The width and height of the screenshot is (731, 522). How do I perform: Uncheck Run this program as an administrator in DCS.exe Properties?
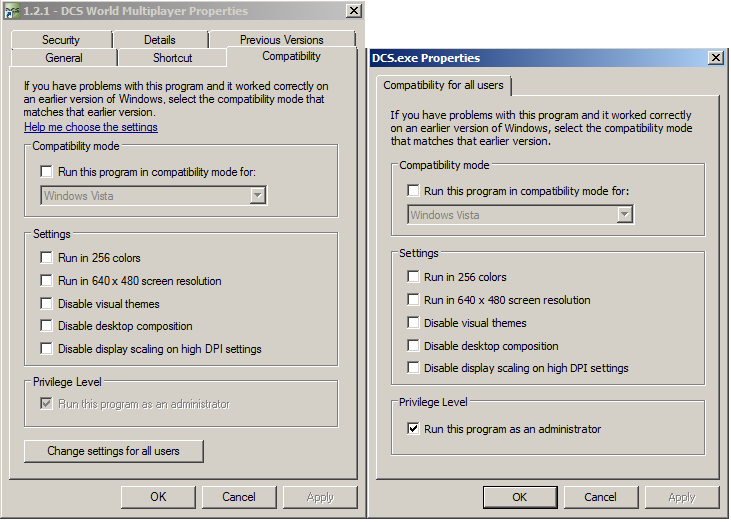point(413,428)
